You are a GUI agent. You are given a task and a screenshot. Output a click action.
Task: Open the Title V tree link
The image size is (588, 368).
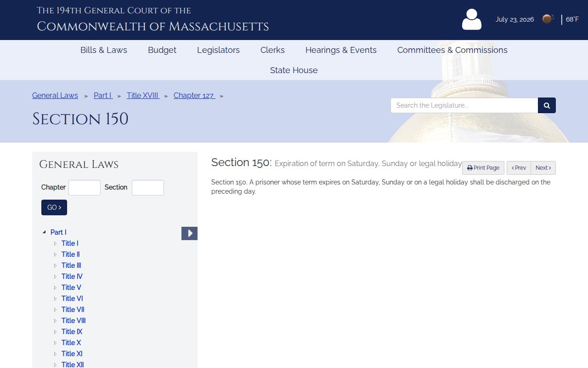(71, 287)
